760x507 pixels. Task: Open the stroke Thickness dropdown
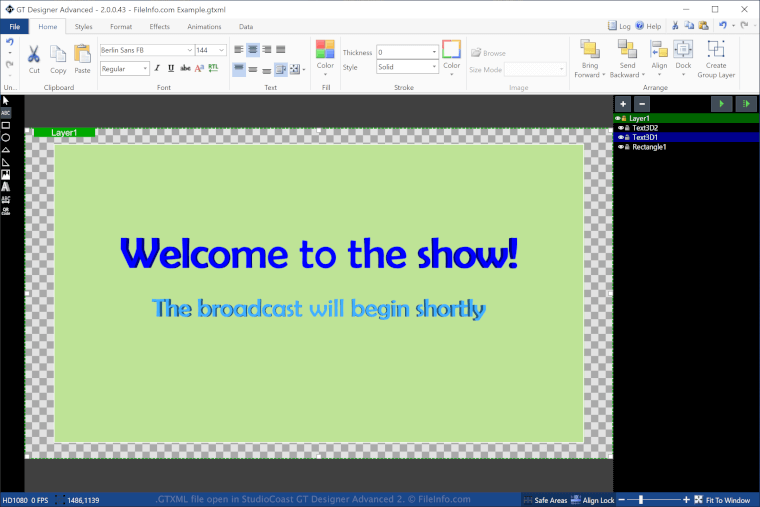pyautogui.click(x=434, y=52)
